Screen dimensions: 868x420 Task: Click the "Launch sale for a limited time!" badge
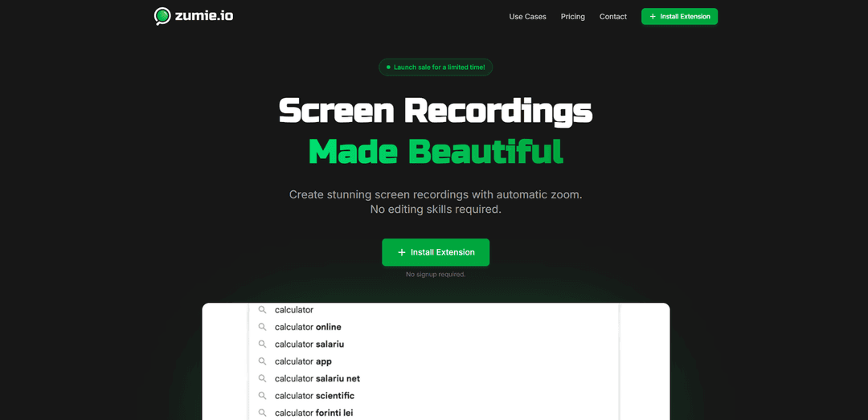[x=436, y=67]
